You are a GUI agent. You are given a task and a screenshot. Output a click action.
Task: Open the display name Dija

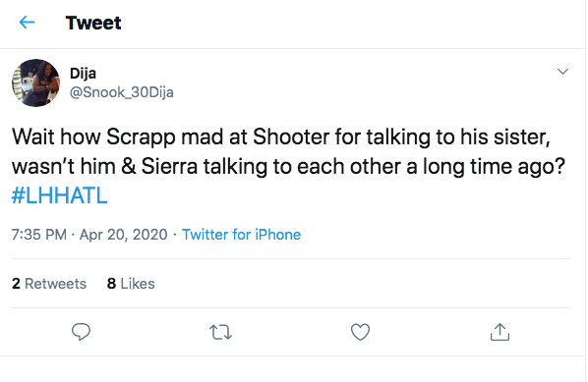(83, 74)
